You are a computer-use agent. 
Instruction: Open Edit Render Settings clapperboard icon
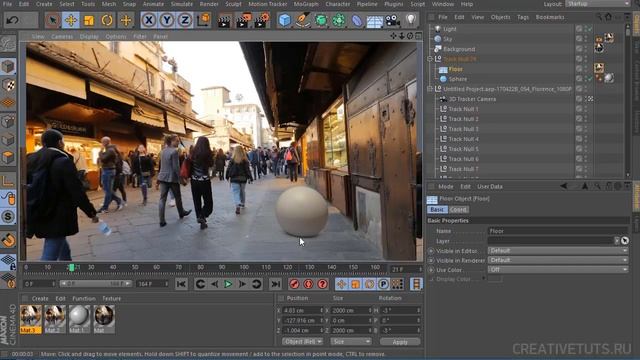click(262, 20)
